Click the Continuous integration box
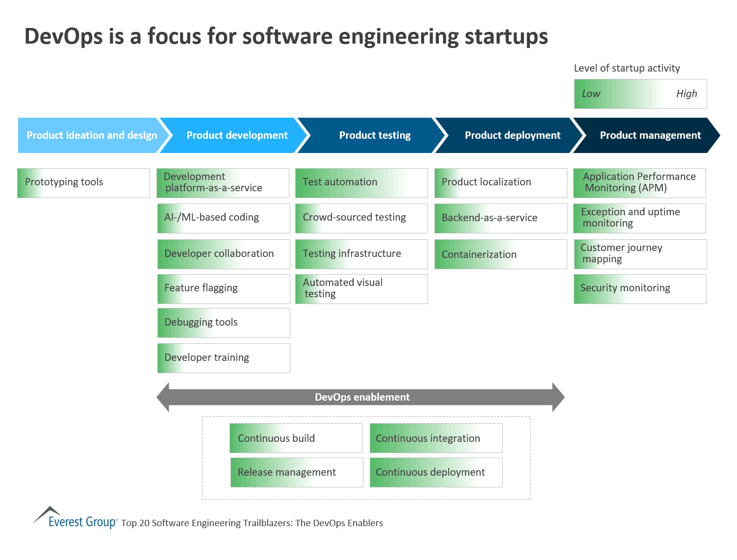 tap(436, 438)
